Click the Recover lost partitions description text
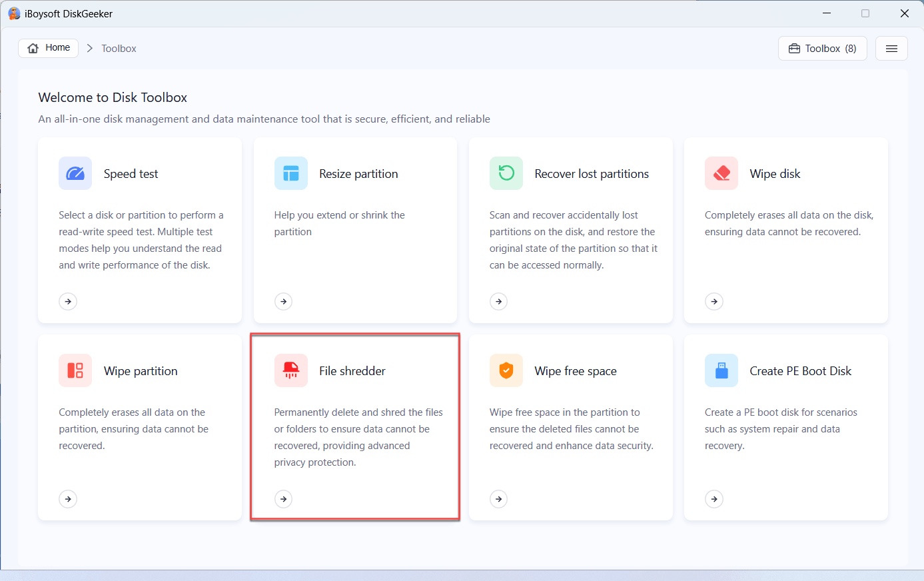 574,240
